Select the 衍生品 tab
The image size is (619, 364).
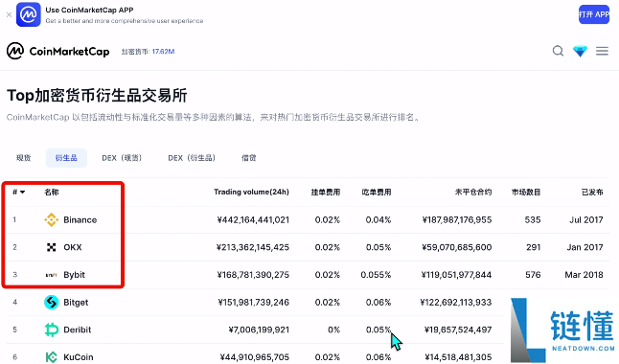(66, 158)
